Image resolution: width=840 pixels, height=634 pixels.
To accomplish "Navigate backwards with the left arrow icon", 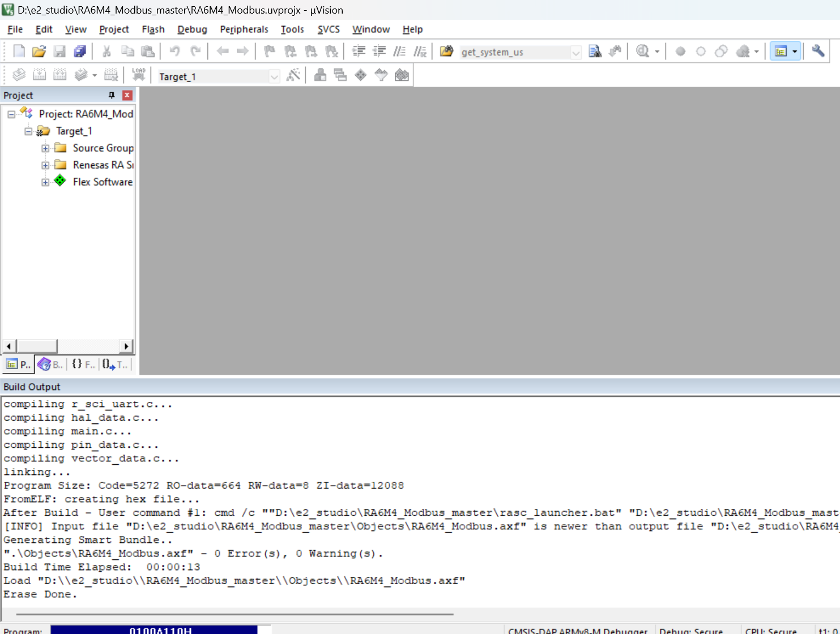I will pyautogui.click(x=223, y=52).
